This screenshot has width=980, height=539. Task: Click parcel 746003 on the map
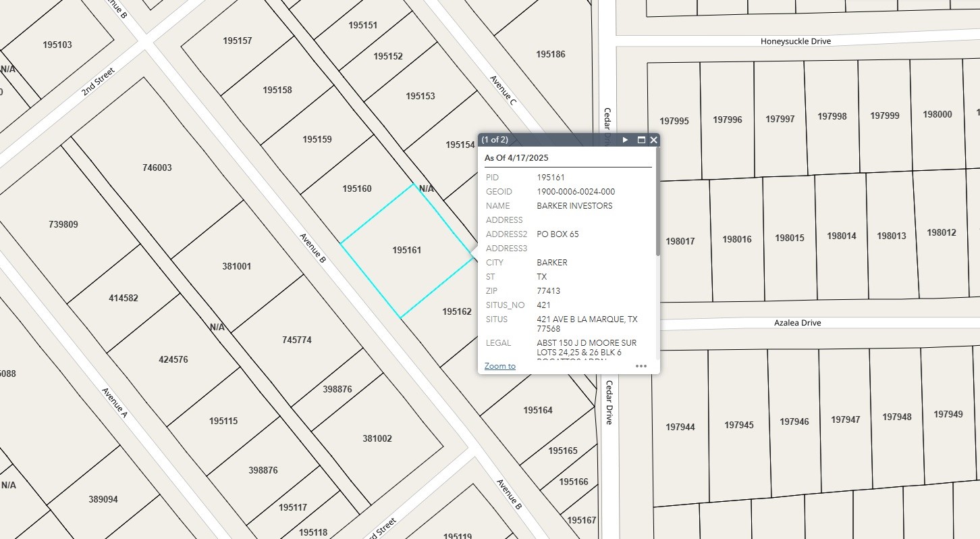click(157, 168)
